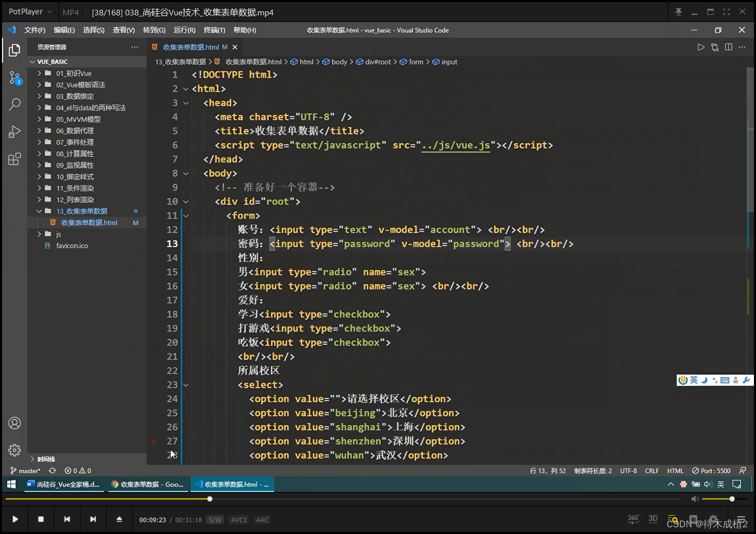Open the 编辑(E) menu
The width and height of the screenshot is (756, 534).
coord(64,30)
